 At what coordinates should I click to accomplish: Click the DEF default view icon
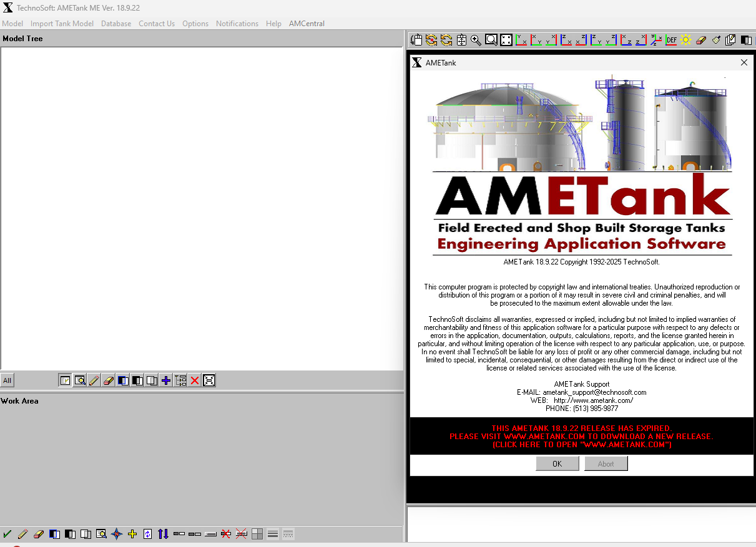click(x=671, y=40)
